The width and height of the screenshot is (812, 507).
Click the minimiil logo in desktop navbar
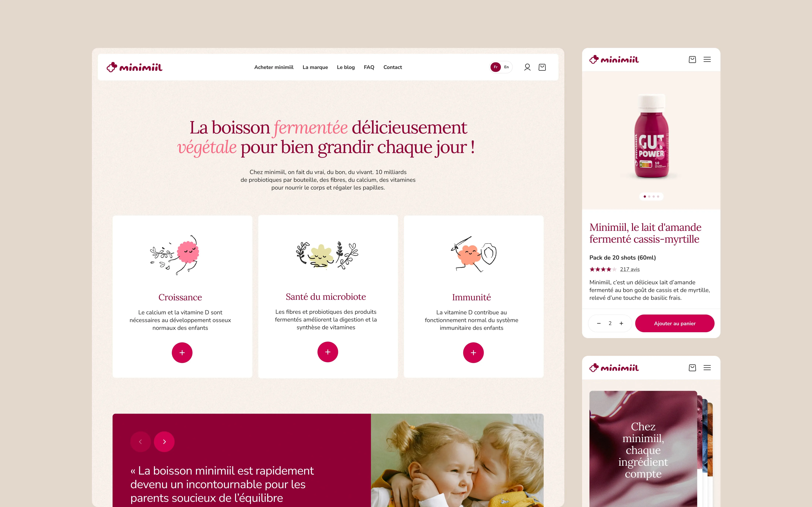[134, 67]
